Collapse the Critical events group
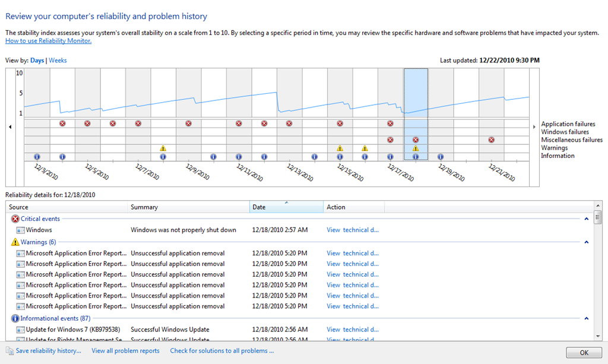608x364 pixels. click(x=587, y=219)
